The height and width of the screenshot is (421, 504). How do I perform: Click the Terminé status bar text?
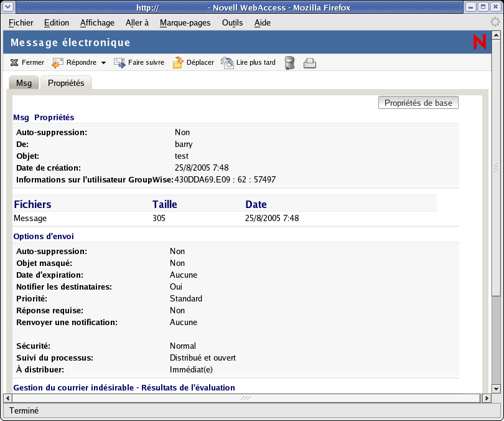(x=24, y=410)
